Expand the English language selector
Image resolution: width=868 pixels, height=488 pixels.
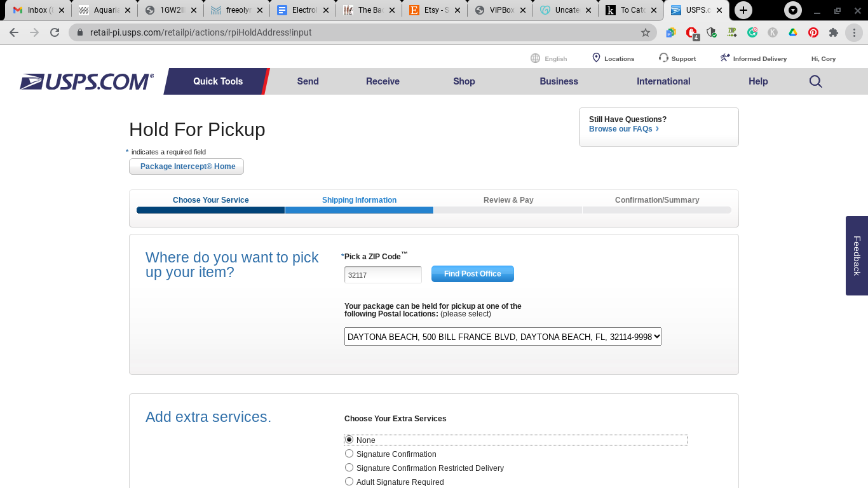[x=548, y=58]
